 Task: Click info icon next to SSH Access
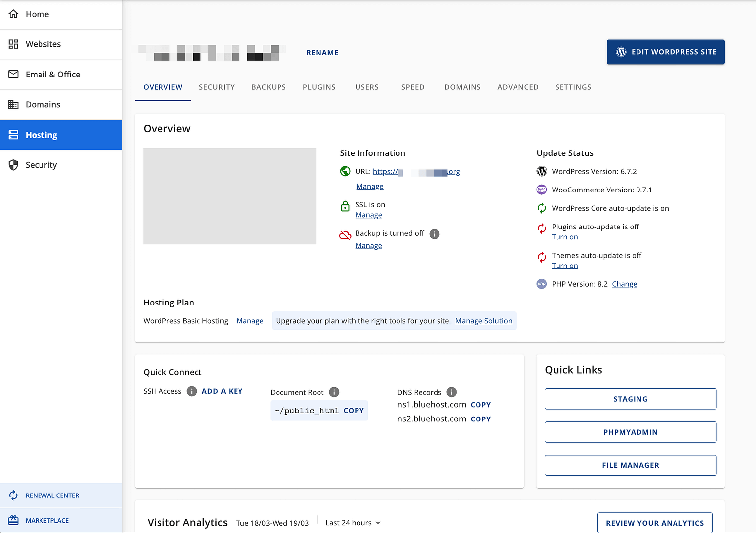tap(192, 391)
